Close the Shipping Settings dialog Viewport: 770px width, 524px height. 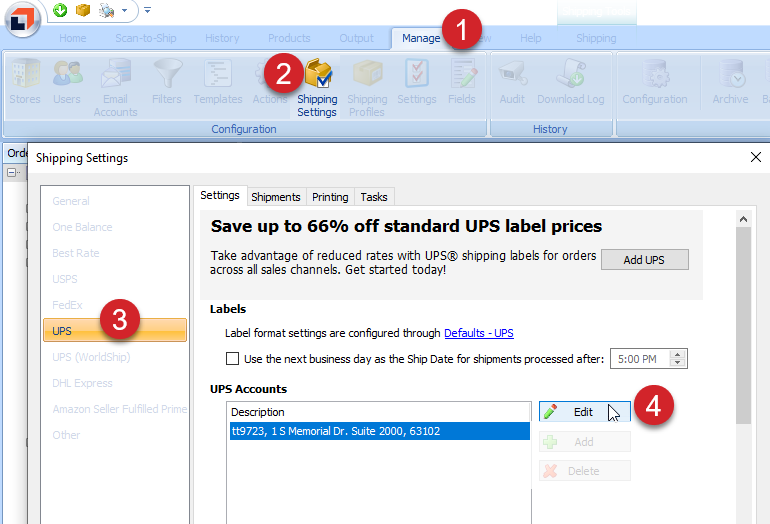(x=756, y=157)
